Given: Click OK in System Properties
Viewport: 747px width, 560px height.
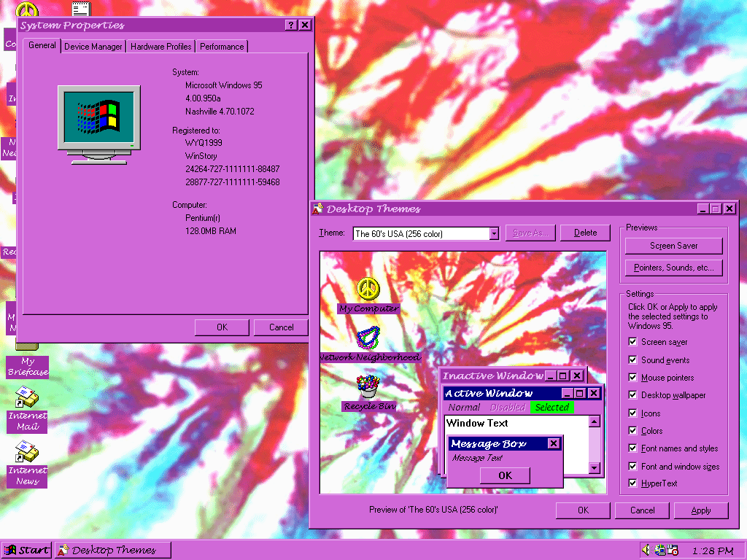Looking at the screenshot, I should coord(222,327).
